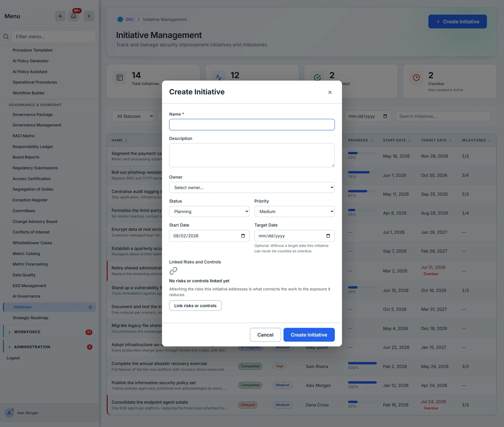Click Logout

(x=13, y=358)
